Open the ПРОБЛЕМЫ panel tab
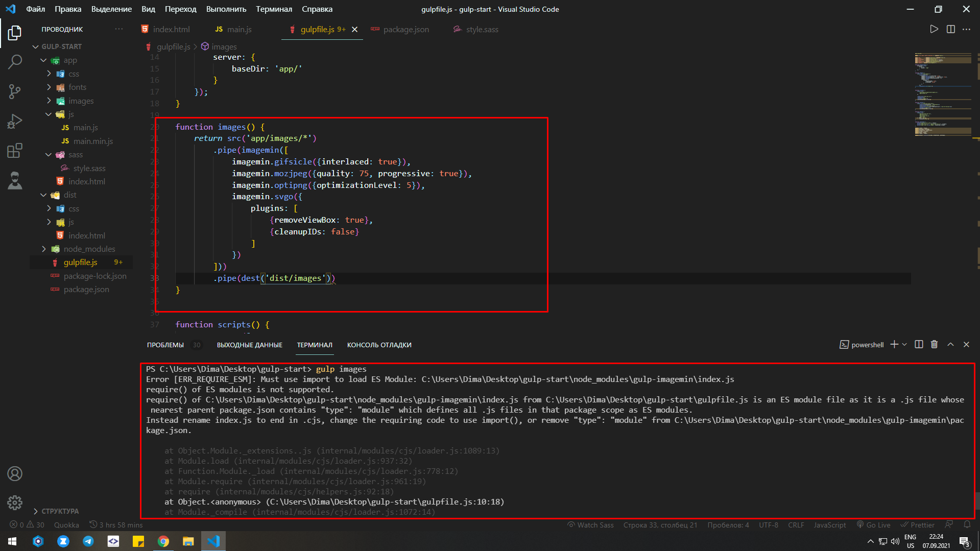Image resolution: width=980 pixels, height=551 pixels. click(x=165, y=345)
